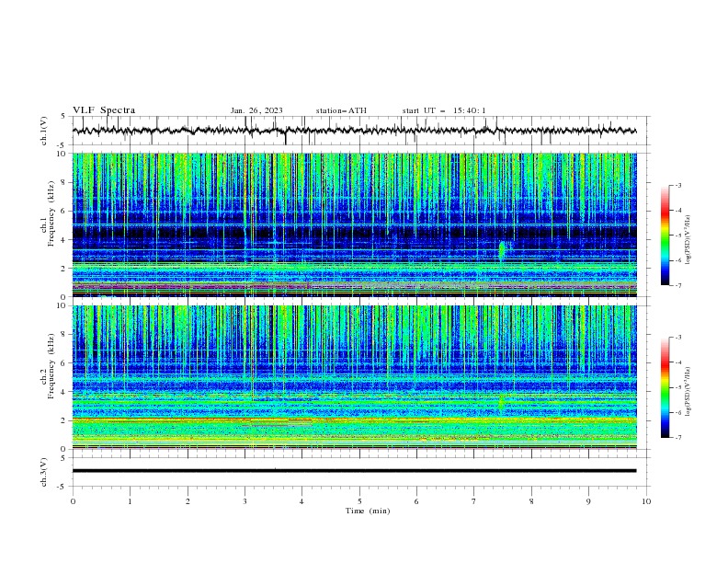The width and height of the screenshot is (728, 563).
Task: Click the ch.2 Frequency (kHz) axis label
Action: pos(48,366)
